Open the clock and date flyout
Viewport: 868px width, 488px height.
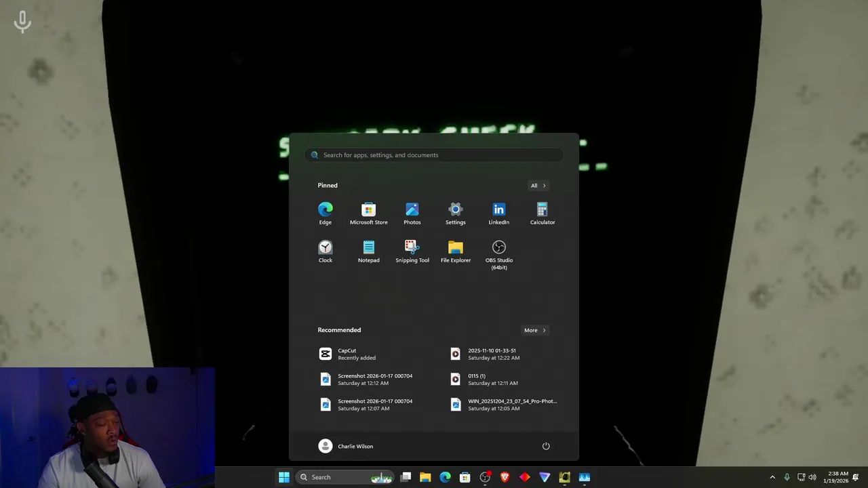[836, 477]
